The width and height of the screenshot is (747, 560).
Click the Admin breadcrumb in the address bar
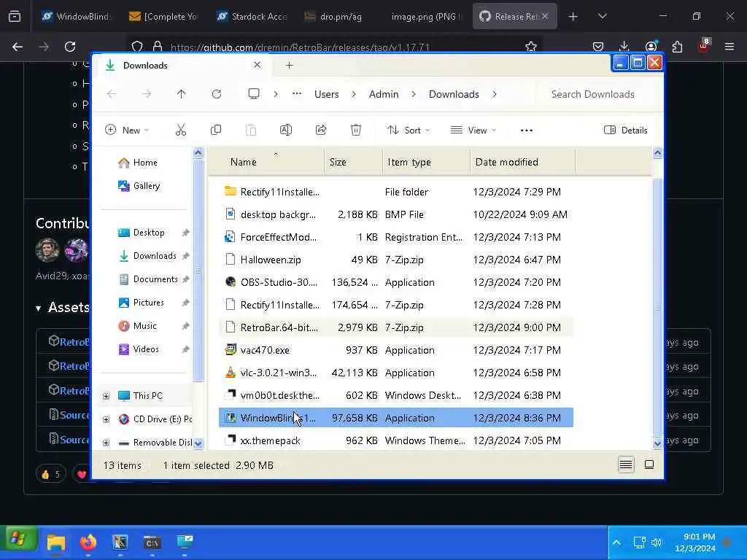pos(384,94)
